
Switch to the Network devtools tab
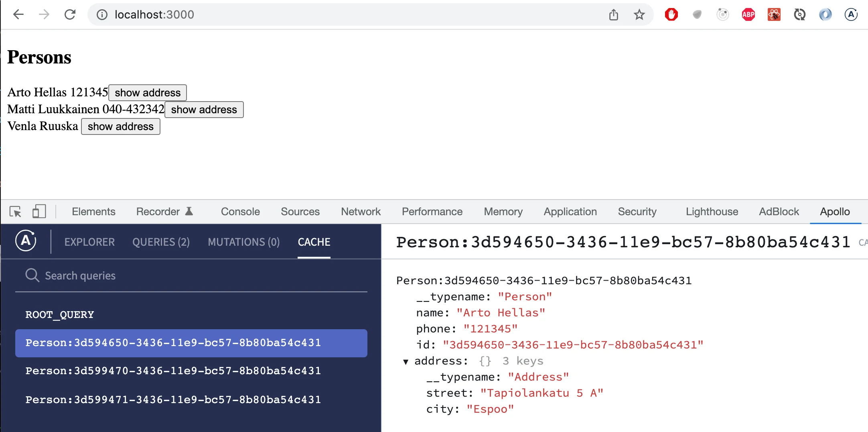(361, 212)
